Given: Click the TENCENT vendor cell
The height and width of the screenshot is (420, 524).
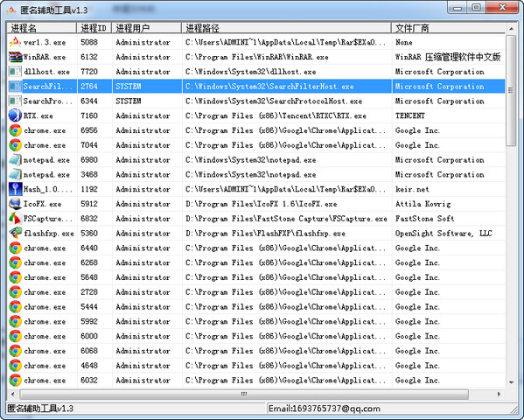Looking at the screenshot, I should pos(448,115).
